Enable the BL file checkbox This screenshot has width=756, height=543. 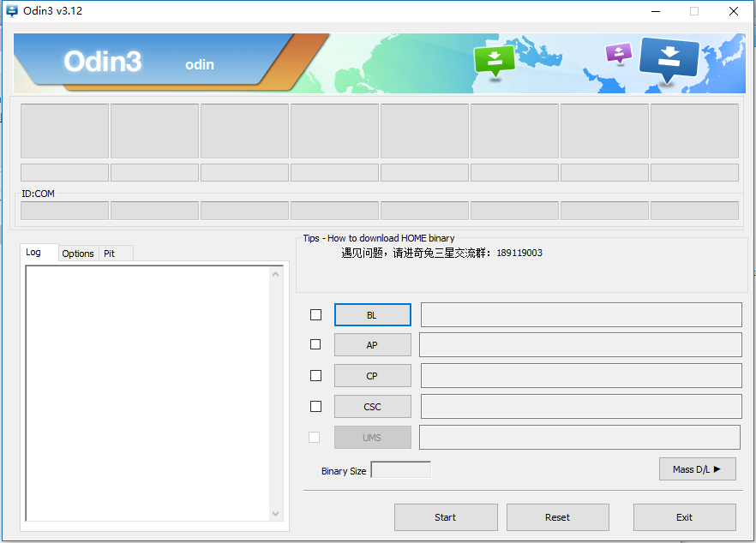point(315,314)
